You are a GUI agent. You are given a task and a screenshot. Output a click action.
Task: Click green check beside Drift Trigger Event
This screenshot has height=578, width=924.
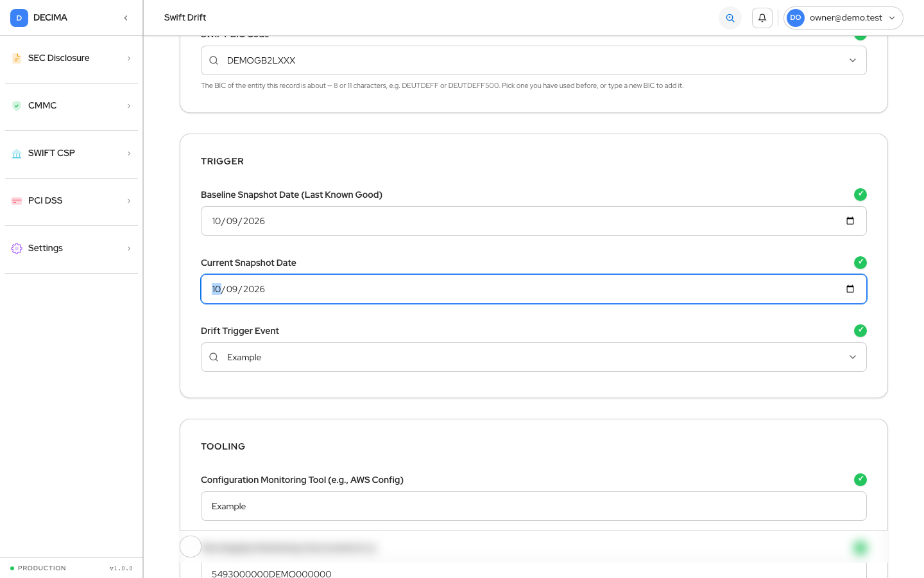tap(860, 331)
